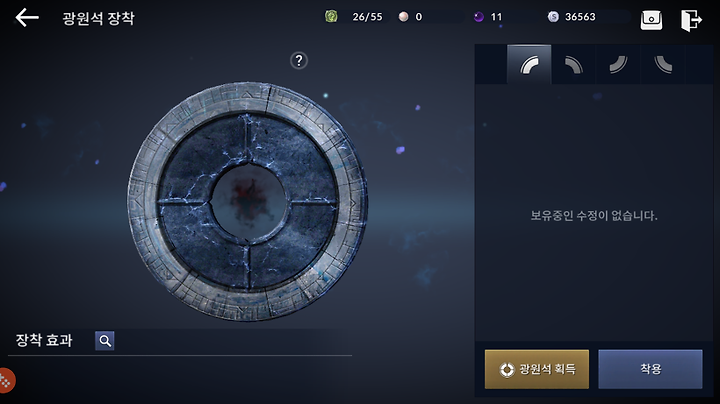Click the 착용 button
Image resolution: width=720 pixels, height=404 pixels.
pos(650,369)
